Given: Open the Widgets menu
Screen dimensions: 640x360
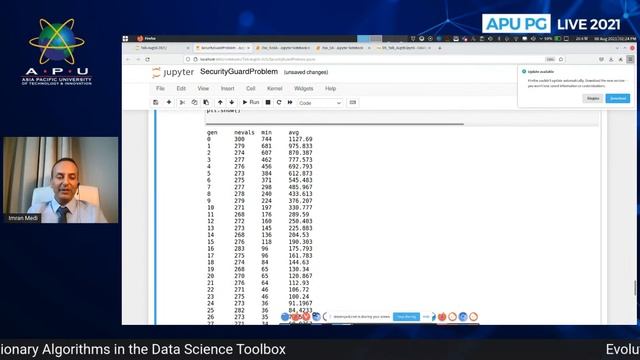Looking at the screenshot, I should 303,89.
